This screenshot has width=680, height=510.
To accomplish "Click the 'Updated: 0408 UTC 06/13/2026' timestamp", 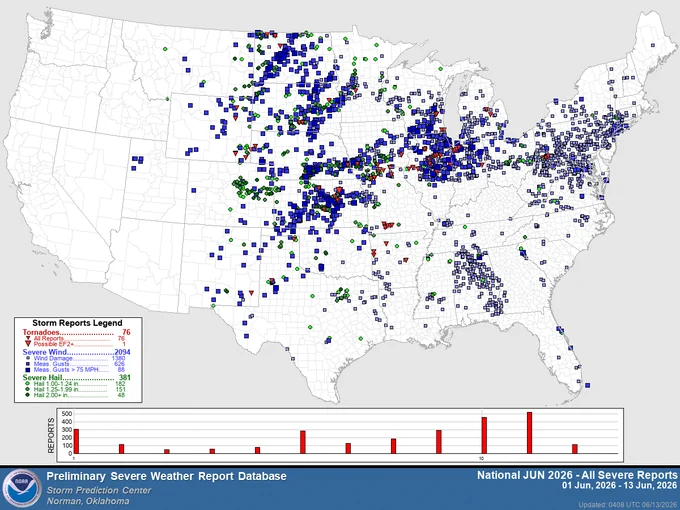I will (628, 505).
